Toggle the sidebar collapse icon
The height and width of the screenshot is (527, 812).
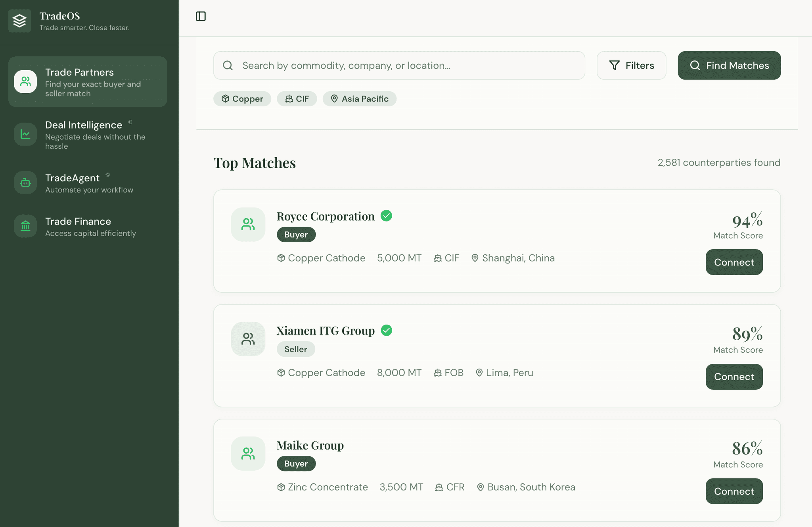201,16
